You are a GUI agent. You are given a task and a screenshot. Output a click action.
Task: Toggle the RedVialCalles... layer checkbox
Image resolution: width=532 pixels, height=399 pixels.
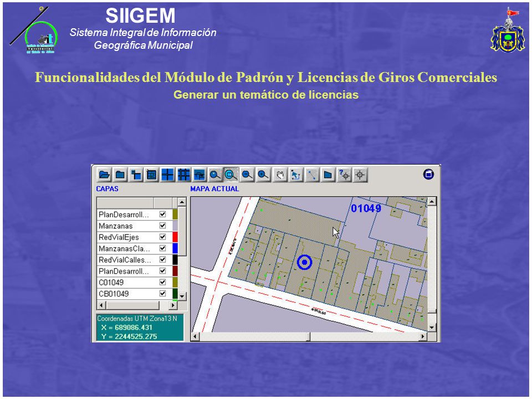(x=162, y=259)
